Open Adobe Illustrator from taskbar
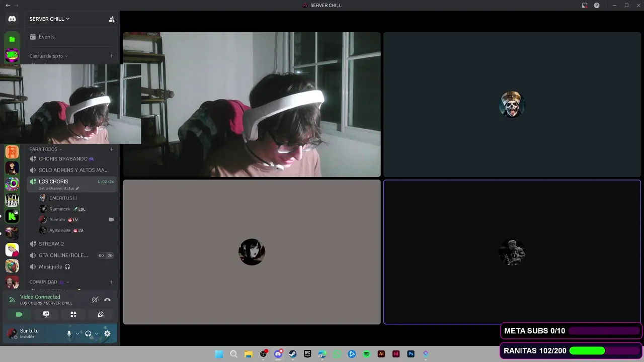The height and width of the screenshot is (362, 644). [381, 354]
